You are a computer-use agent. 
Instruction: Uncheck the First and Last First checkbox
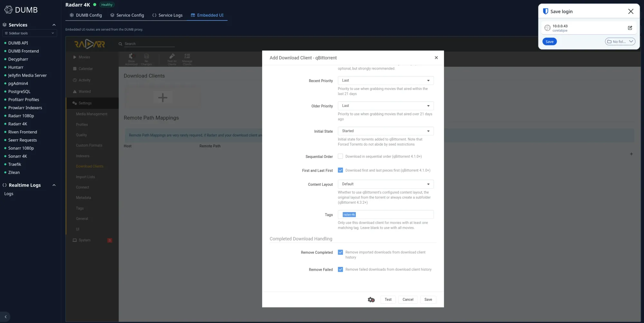[x=340, y=170]
